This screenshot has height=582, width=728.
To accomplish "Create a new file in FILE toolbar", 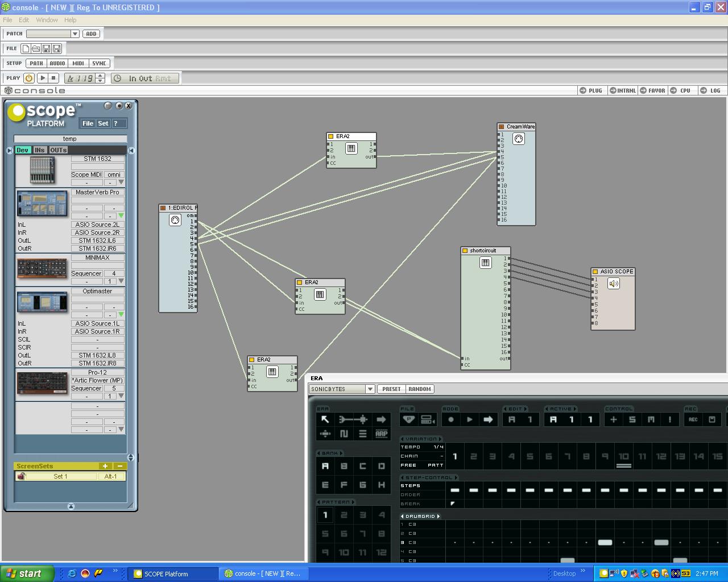I will 26,49.
